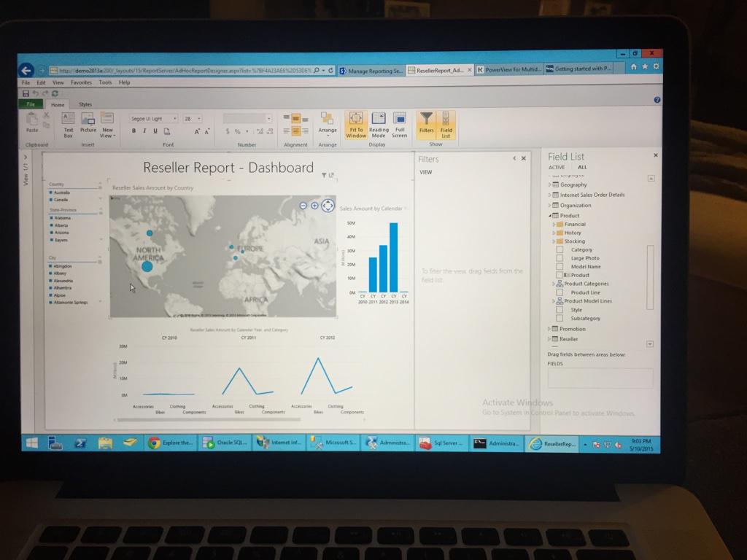Viewport: 747px width, 560px height.
Task: Open the File ribbon tab
Action: pyautogui.click(x=31, y=104)
